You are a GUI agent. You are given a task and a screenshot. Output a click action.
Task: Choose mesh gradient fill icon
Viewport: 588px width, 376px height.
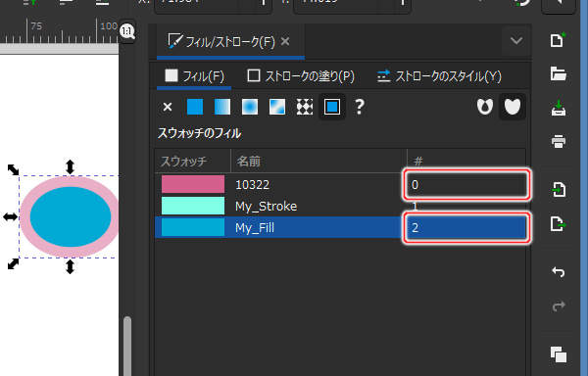(277, 107)
